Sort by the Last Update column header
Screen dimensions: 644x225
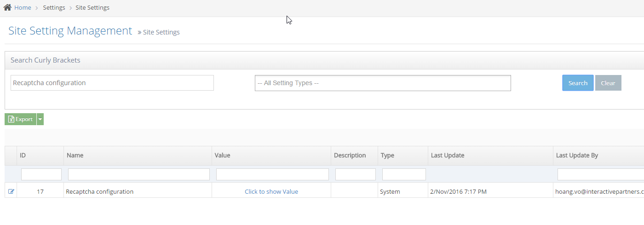click(447, 156)
